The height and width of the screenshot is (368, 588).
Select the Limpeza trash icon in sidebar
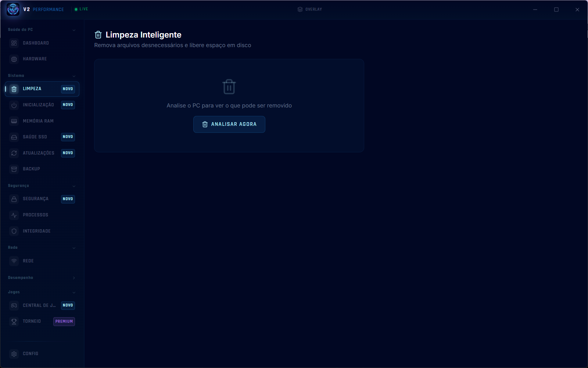pyautogui.click(x=14, y=89)
